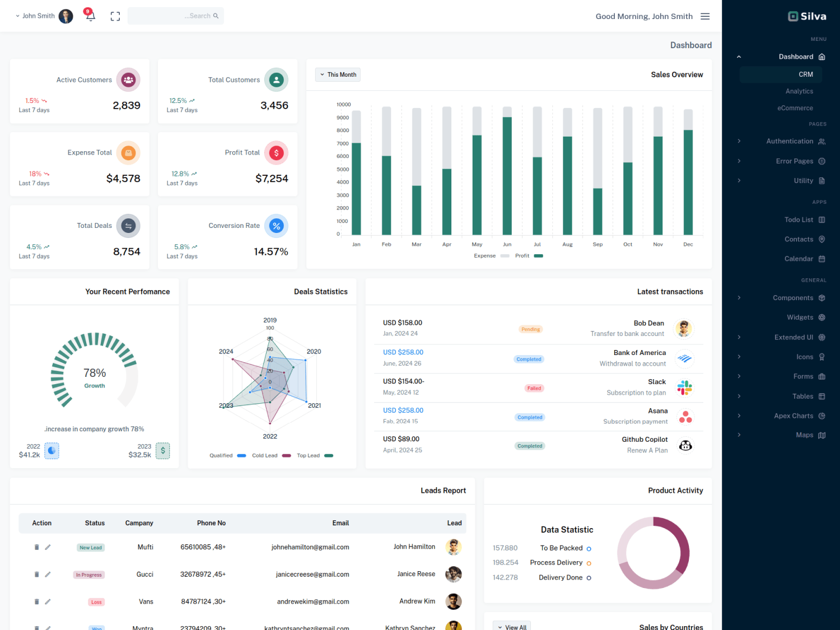Click the Expense Total bag icon

[128, 153]
